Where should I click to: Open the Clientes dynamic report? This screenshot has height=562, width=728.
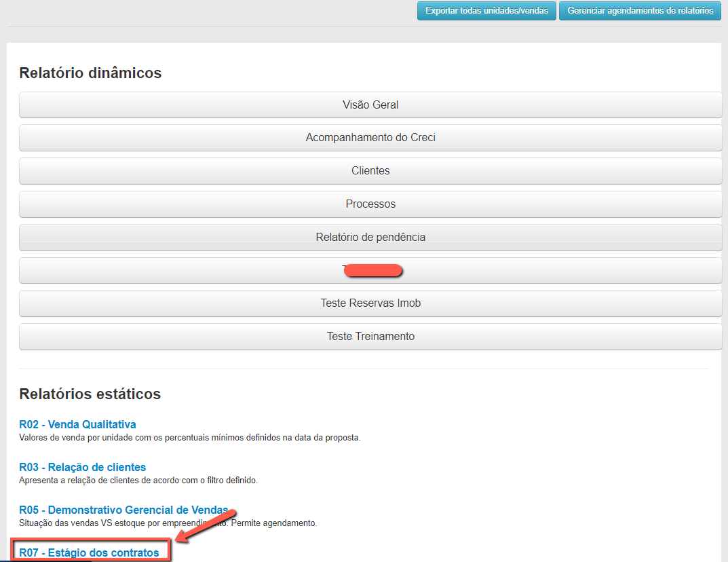point(370,171)
